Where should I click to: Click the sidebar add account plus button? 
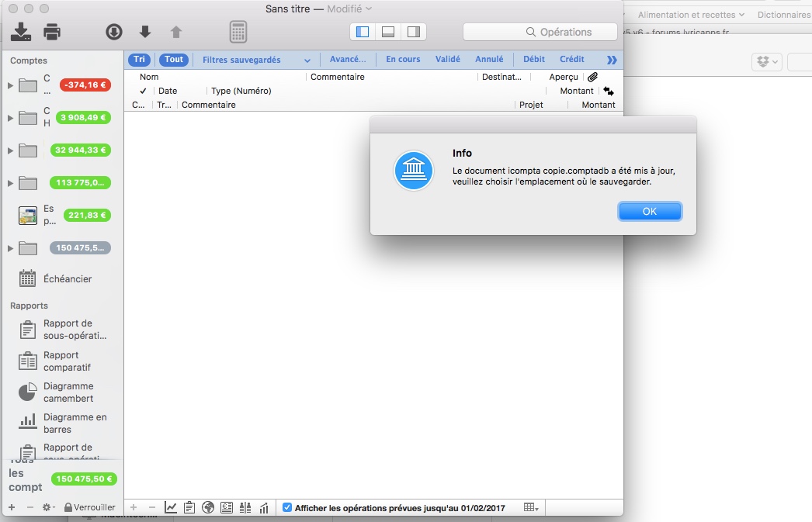click(12, 507)
